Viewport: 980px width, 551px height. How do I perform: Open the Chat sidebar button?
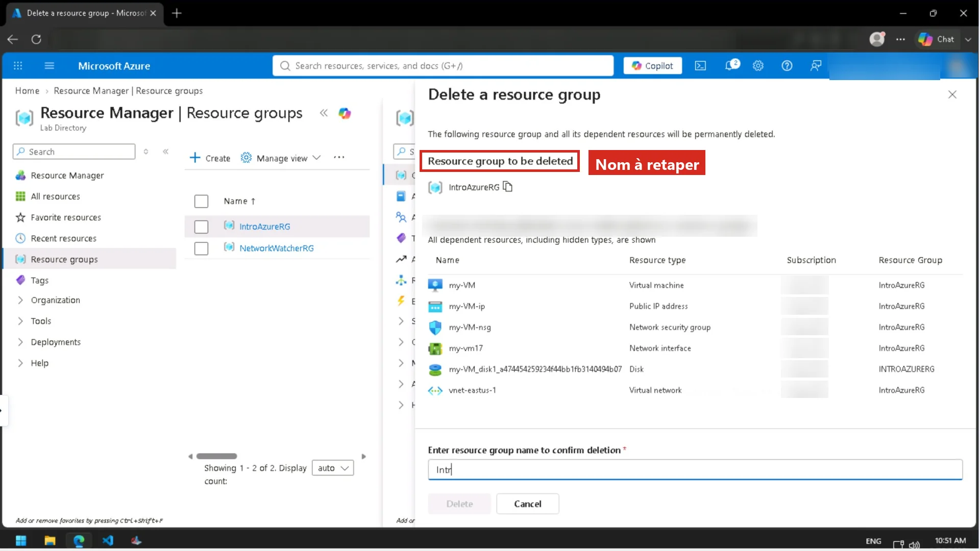pos(936,39)
